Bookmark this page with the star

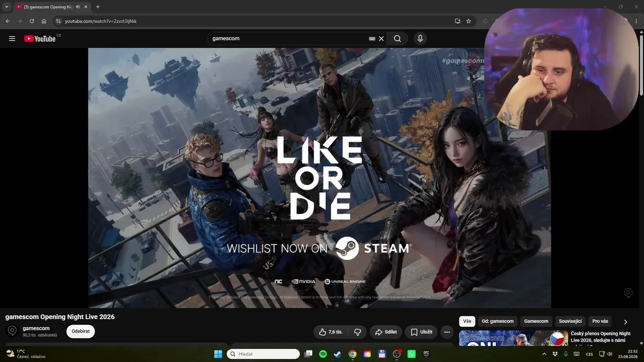[468, 21]
